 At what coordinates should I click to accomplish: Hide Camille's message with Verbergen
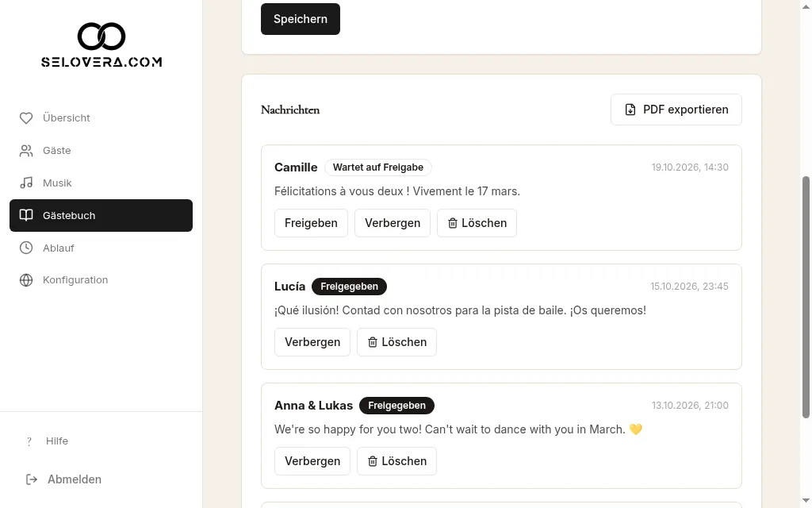(393, 223)
